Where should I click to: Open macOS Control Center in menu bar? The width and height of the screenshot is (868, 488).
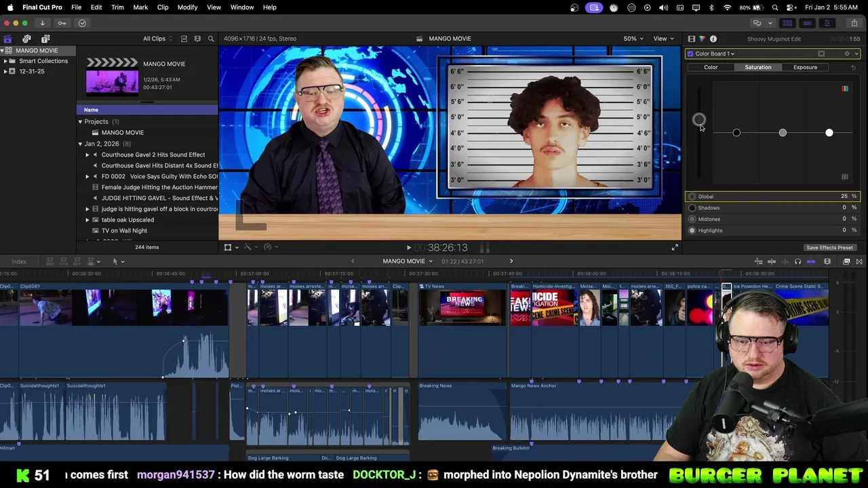[791, 7]
